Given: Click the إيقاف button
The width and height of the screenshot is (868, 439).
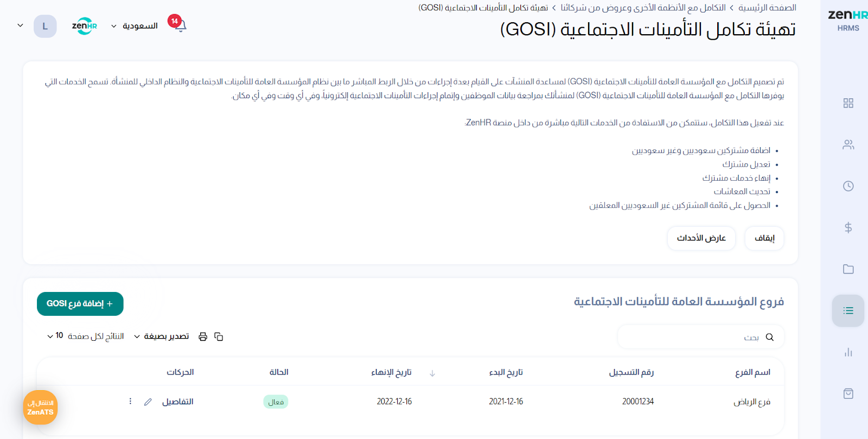Looking at the screenshot, I should (764, 238).
